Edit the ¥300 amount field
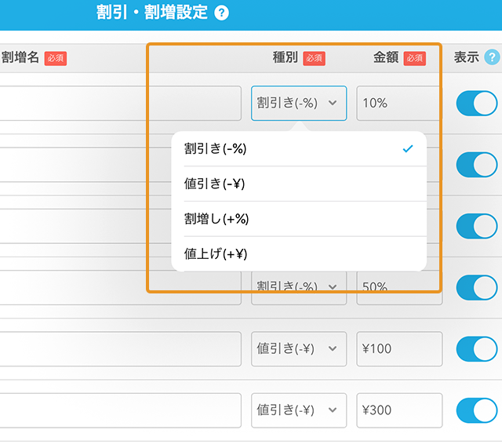502x448 pixels. click(399, 410)
